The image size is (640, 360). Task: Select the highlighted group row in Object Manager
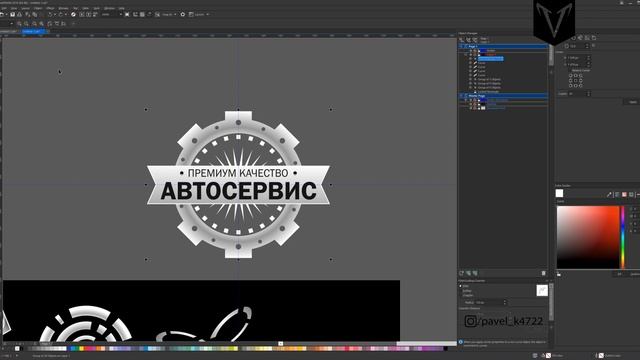(491, 59)
